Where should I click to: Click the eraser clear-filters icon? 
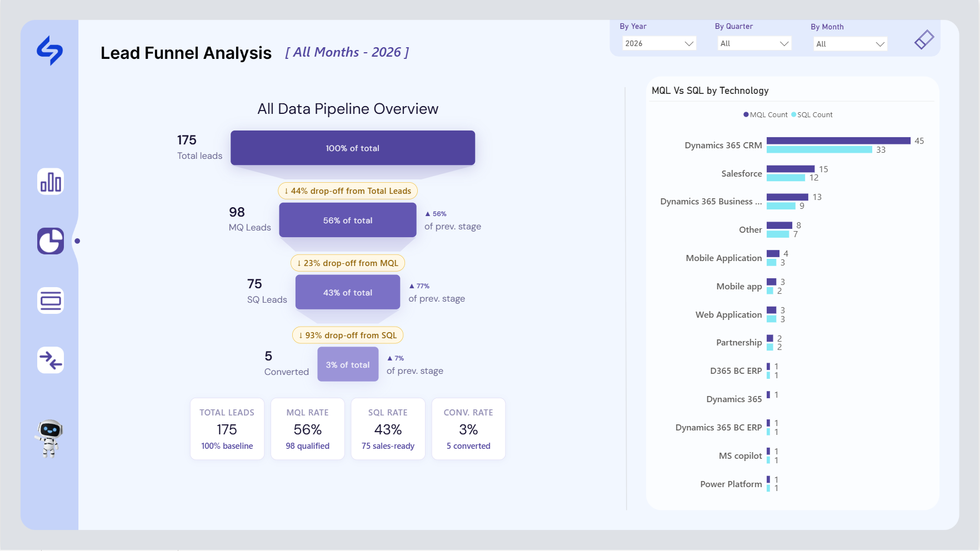point(924,39)
